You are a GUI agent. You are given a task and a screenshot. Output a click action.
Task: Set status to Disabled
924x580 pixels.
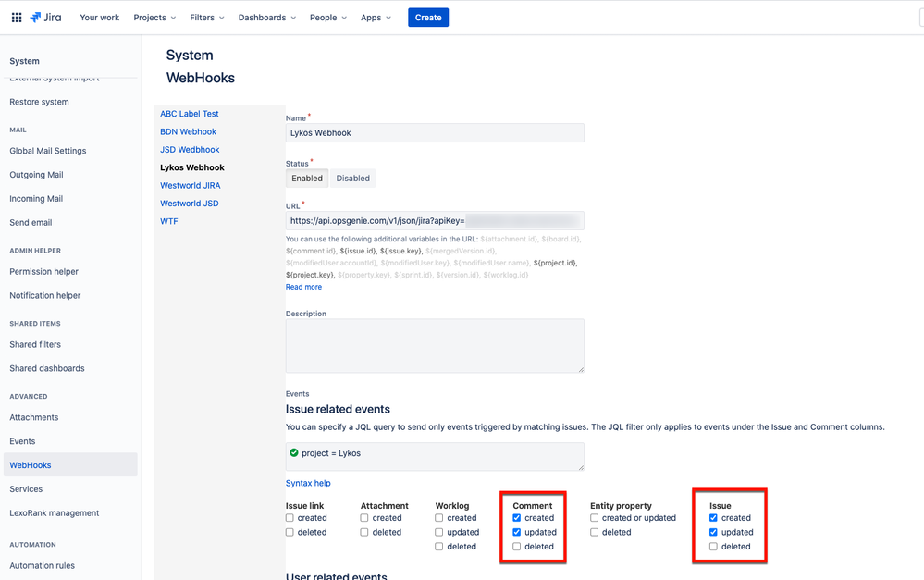[x=353, y=179]
